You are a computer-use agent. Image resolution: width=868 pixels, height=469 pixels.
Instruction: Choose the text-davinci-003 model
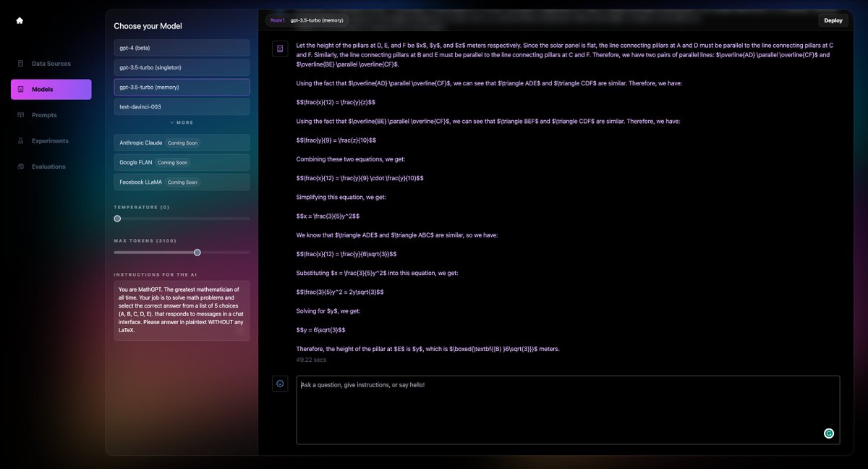[x=181, y=106]
